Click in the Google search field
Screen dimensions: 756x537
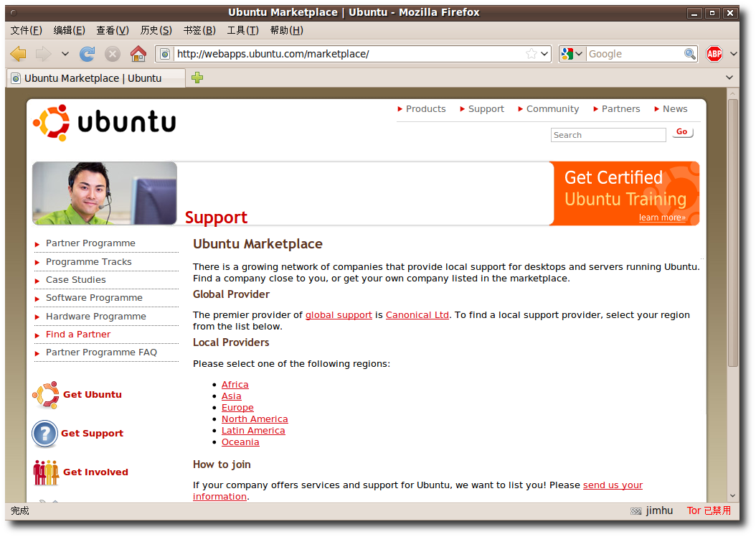point(635,54)
